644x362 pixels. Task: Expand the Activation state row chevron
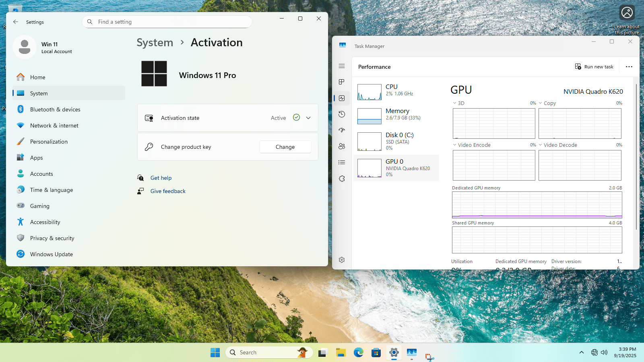point(308,118)
